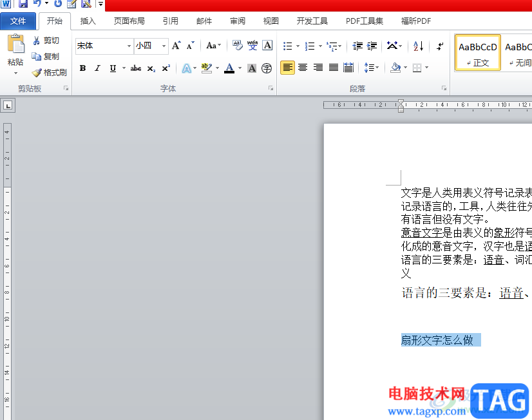Click the Character Border icon
The image size is (532, 420).
pos(267,46)
